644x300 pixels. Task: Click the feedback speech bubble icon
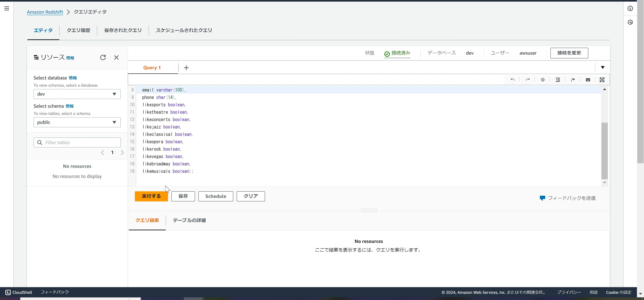[x=542, y=198]
